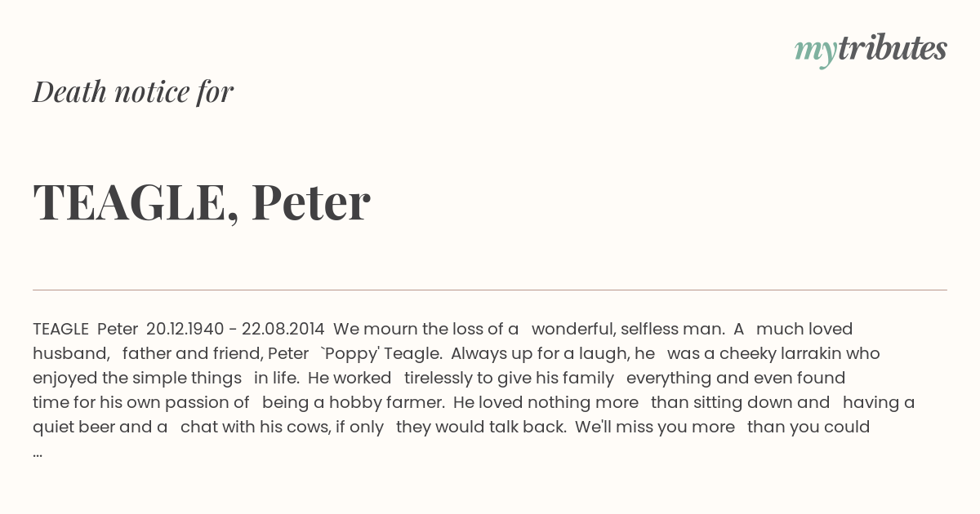
Task: Click 'We'll miss you more' text
Action: (x=655, y=427)
